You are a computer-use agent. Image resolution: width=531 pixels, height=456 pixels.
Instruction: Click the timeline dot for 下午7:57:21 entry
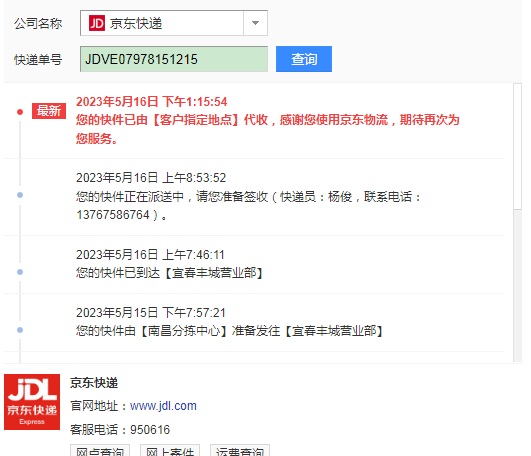click(20, 330)
